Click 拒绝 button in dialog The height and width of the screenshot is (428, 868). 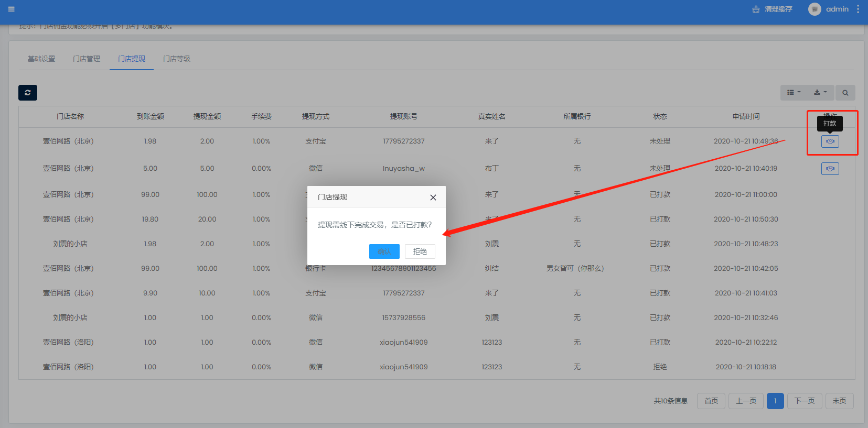coord(420,251)
